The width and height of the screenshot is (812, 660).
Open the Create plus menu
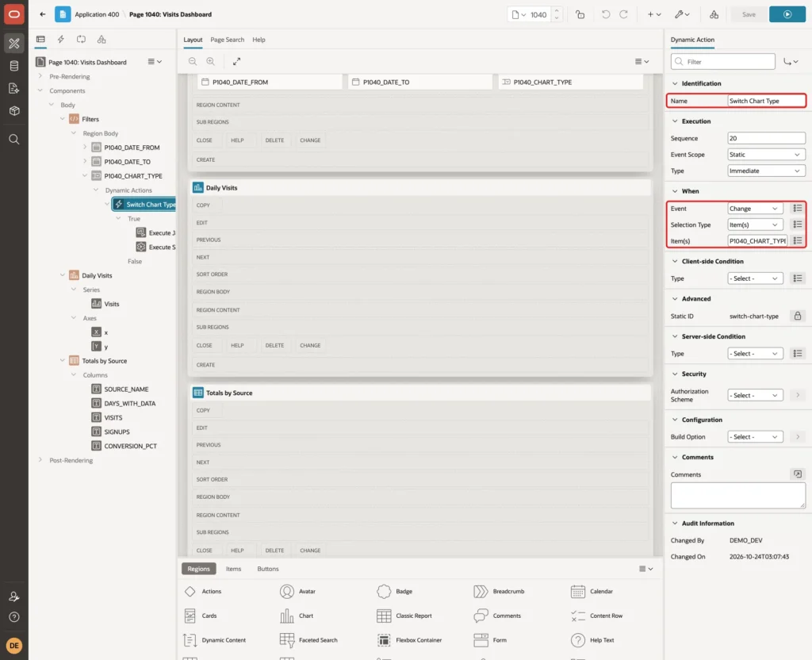(654, 14)
